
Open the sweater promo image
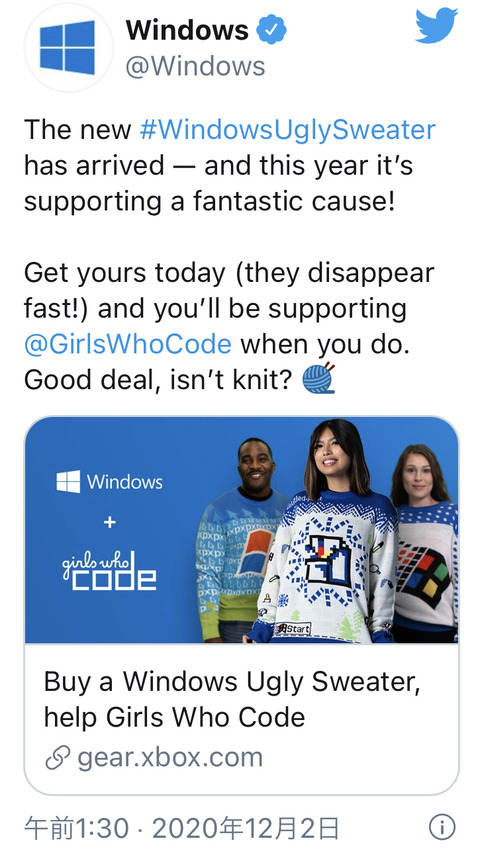point(241,530)
